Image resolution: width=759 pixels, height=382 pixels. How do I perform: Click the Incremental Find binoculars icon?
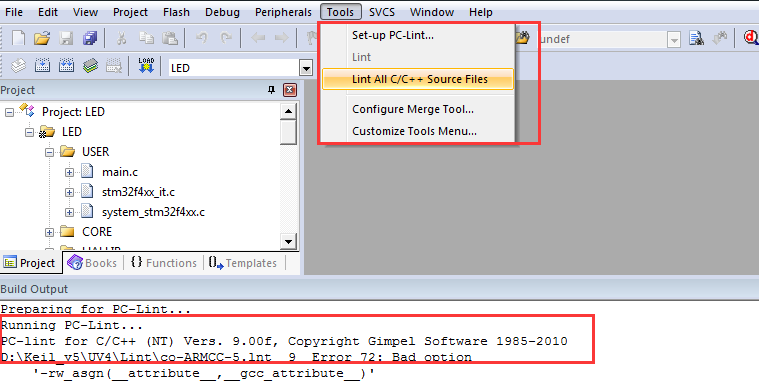coord(720,38)
